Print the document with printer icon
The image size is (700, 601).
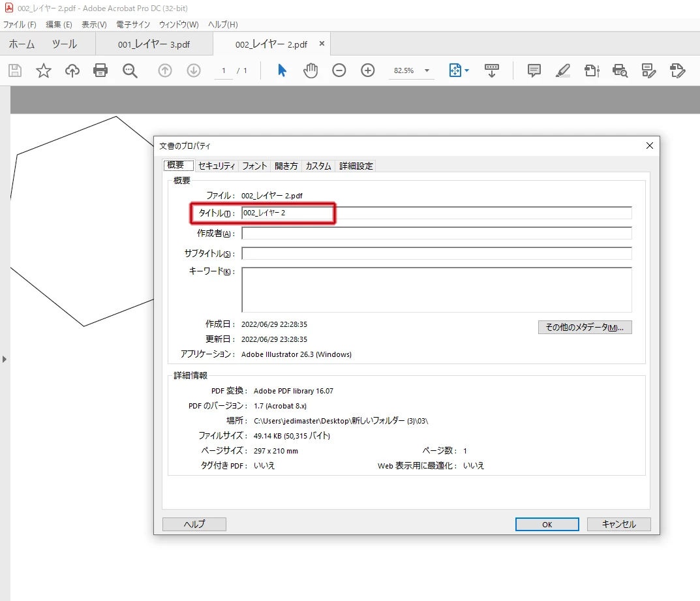(100, 70)
